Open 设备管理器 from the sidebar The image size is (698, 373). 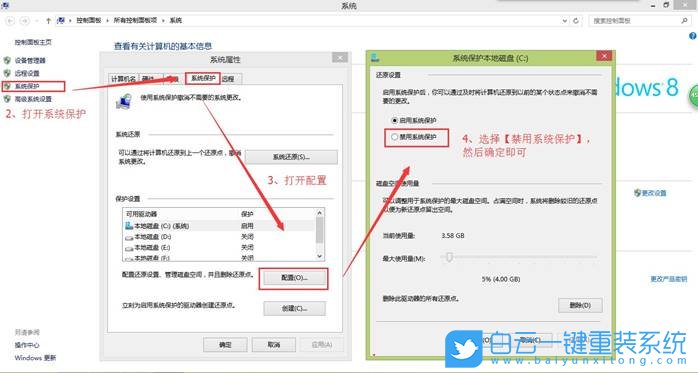[30, 61]
